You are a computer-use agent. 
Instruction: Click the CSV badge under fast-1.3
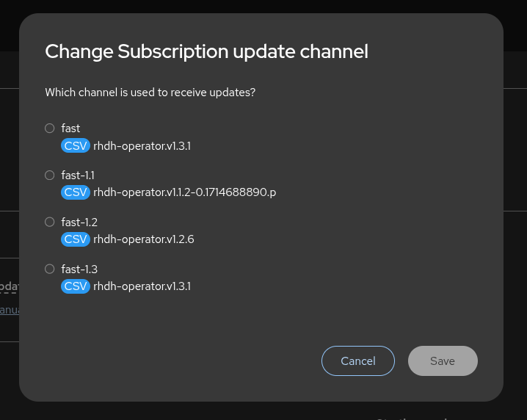(76, 286)
